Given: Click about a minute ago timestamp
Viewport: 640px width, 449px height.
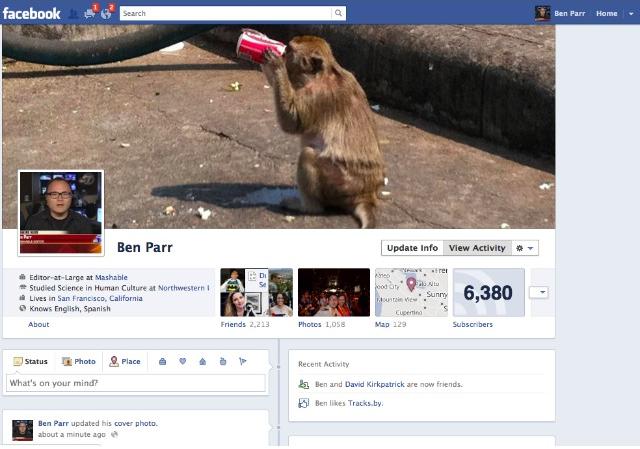Looking at the screenshot, I should [72, 434].
